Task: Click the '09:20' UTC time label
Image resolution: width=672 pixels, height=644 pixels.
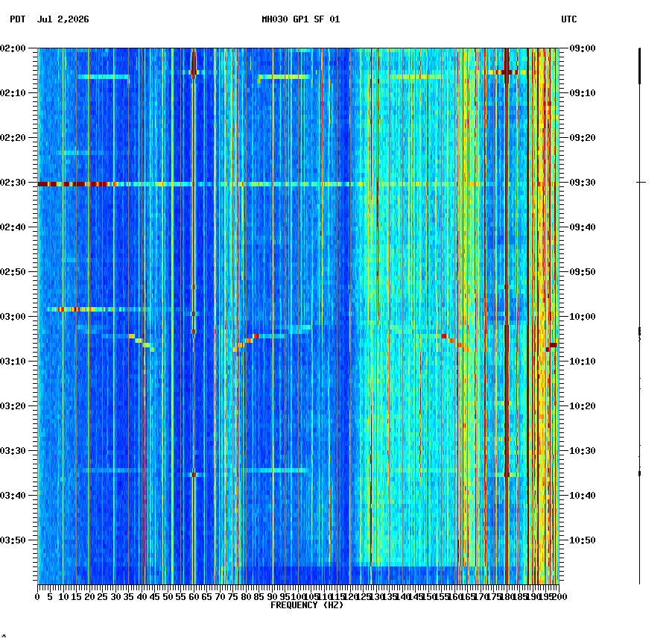Action: (583, 138)
